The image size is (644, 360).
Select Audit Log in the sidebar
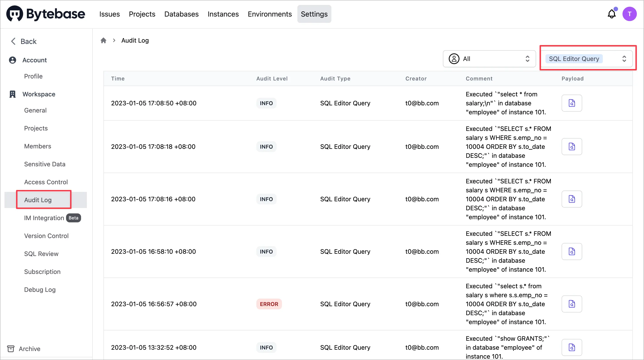point(38,200)
